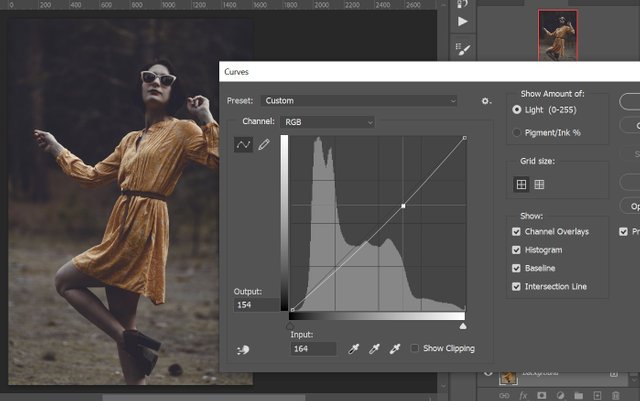Choose the detailed 10% grid icon
The width and height of the screenshot is (640, 401).
pyautogui.click(x=539, y=185)
